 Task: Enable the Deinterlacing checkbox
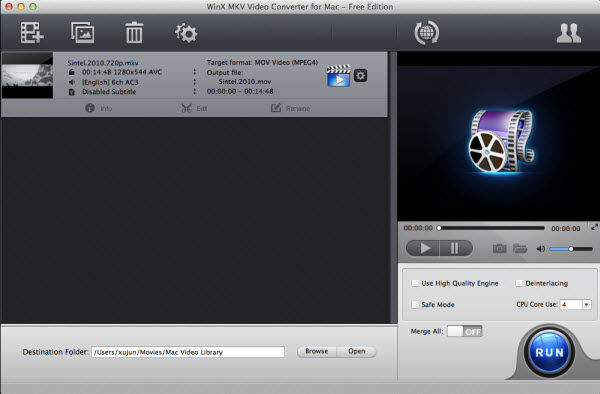(519, 283)
